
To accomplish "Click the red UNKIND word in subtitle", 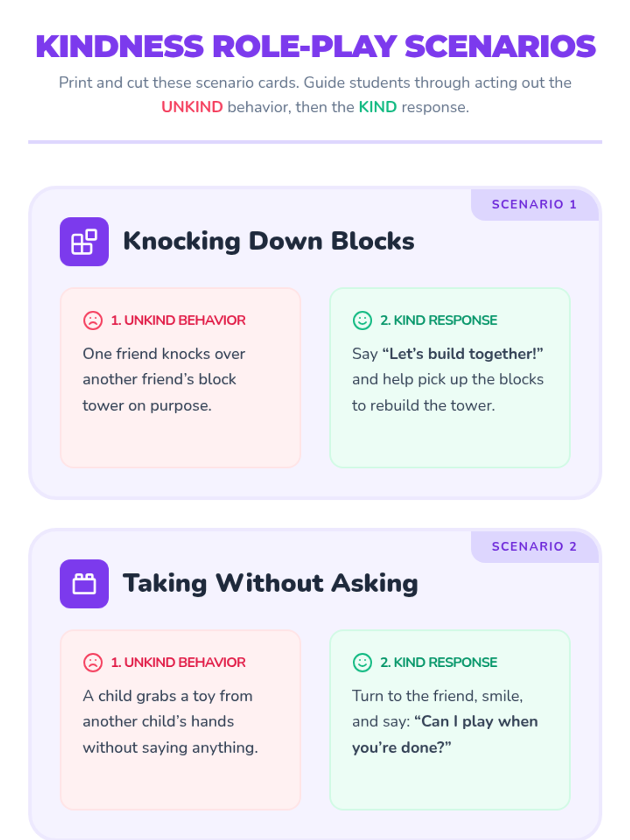I will (192, 107).
